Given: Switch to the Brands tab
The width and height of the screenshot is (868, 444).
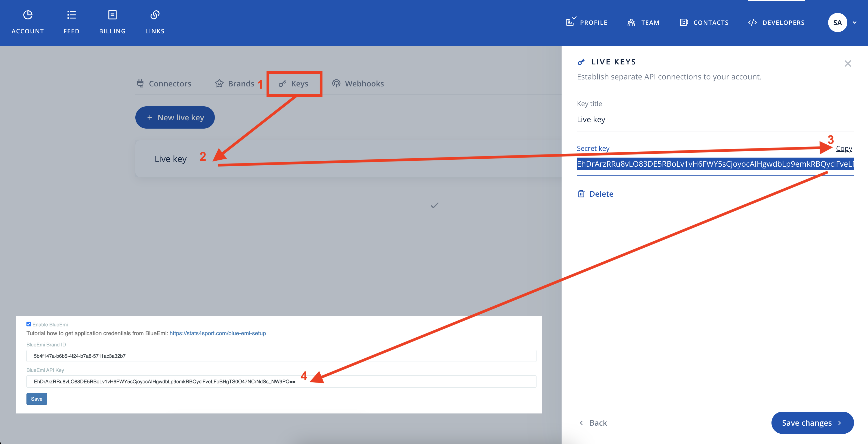Looking at the screenshot, I should coord(234,84).
